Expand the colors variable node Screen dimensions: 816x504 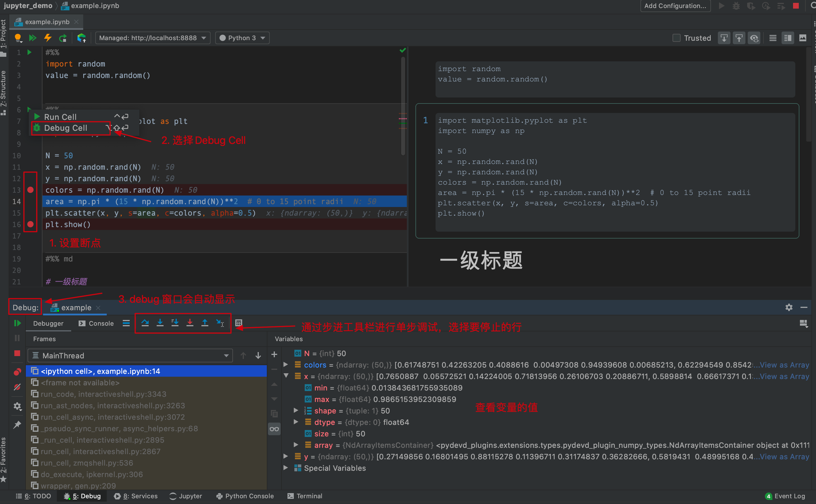coord(286,365)
